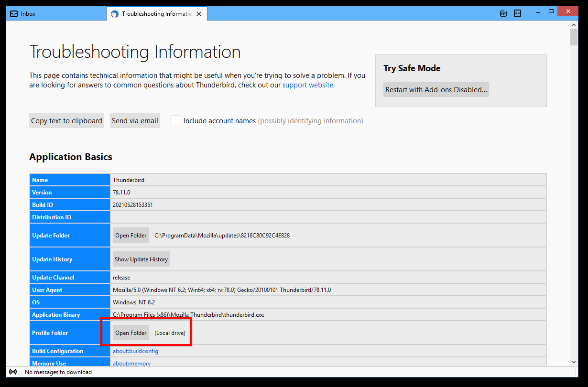Close the Troubleshooting Information tab
Viewport: 588px width, 387px height.
pos(199,14)
